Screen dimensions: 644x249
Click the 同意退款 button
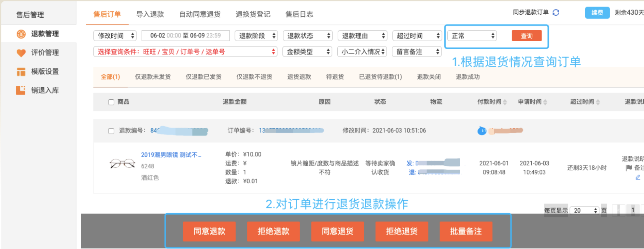(x=209, y=231)
